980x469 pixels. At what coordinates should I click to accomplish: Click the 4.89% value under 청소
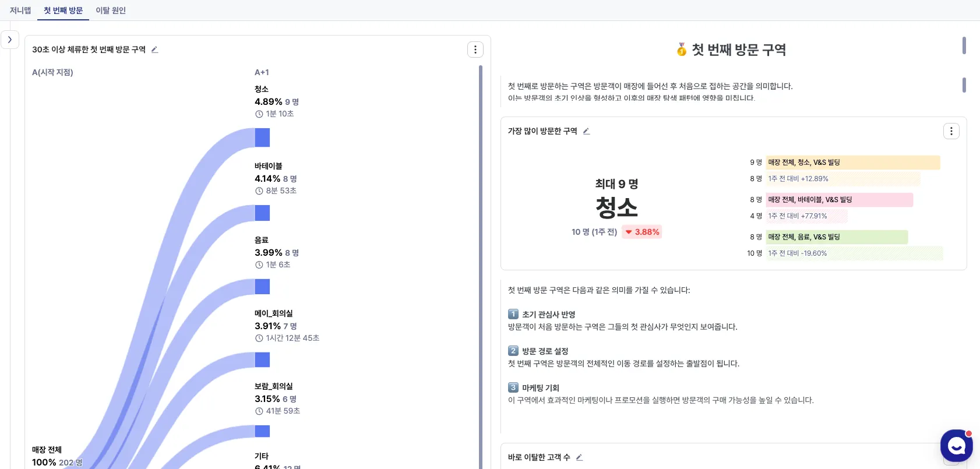point(269,102)
